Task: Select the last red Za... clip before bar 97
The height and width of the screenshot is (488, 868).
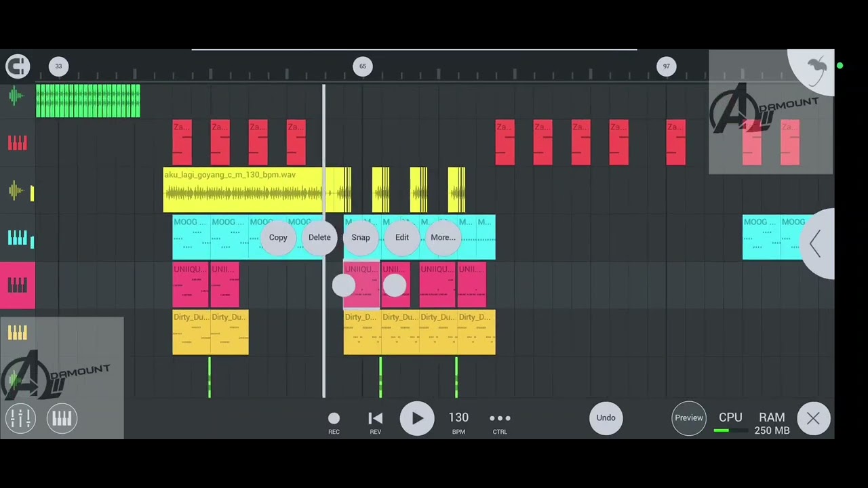Action: 619,142
